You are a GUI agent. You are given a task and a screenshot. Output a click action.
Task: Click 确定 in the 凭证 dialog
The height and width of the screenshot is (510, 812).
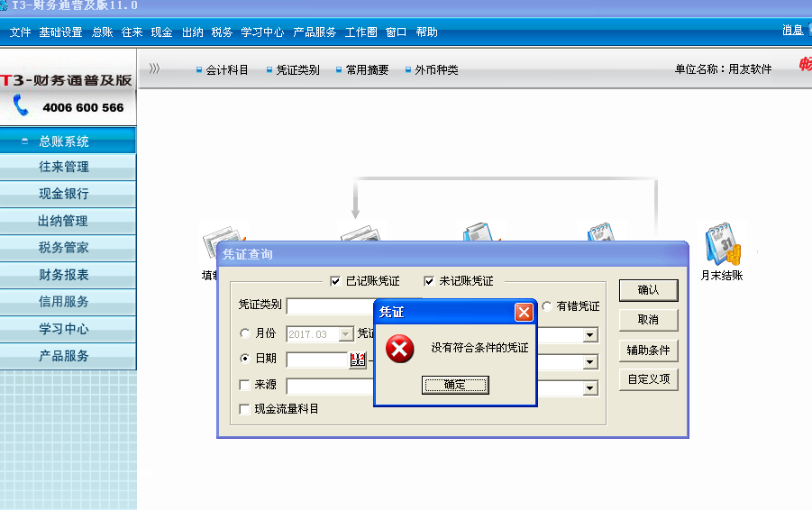(455, 385)
